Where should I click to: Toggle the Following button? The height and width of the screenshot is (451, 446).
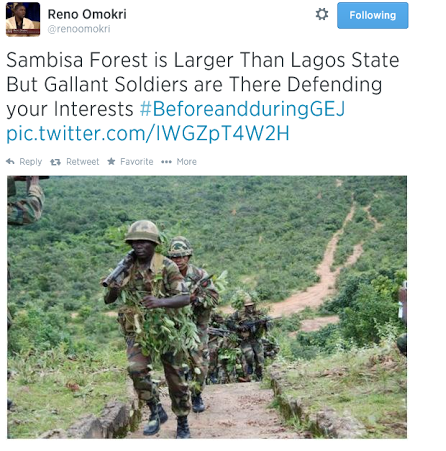click(372, 15)
